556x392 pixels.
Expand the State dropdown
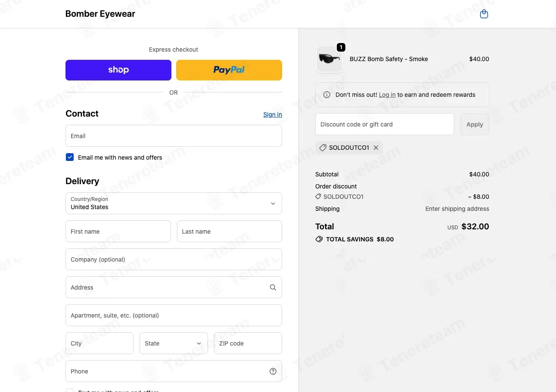(174, 343)
